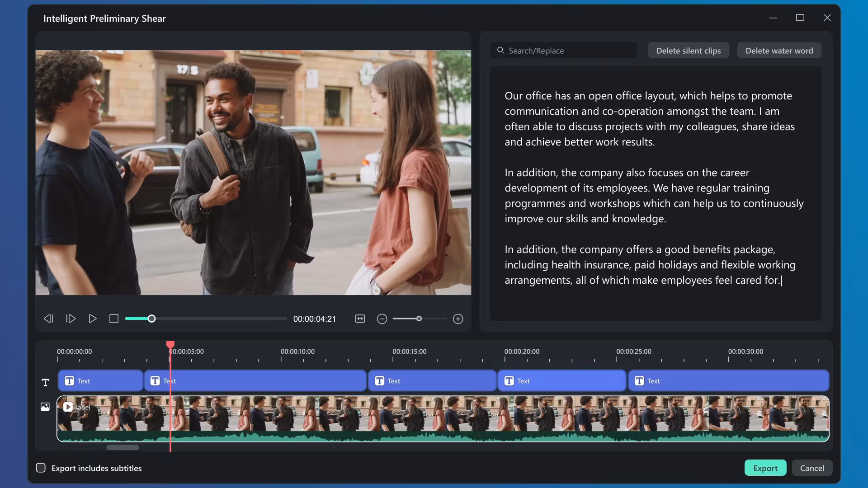Screen dimensions: 868x488
Task: Click the zoom in plus icon
Action: [x=458, y=319]
